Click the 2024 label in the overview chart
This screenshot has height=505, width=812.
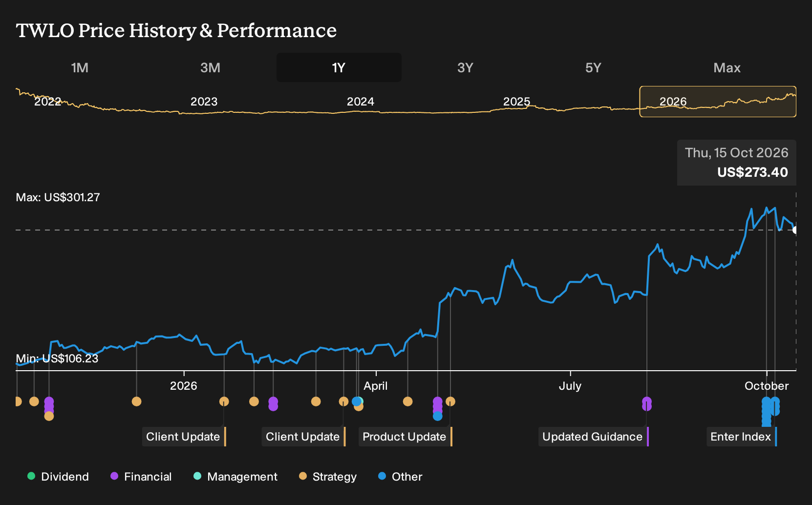pyautogui.click(x=361, y=102)
